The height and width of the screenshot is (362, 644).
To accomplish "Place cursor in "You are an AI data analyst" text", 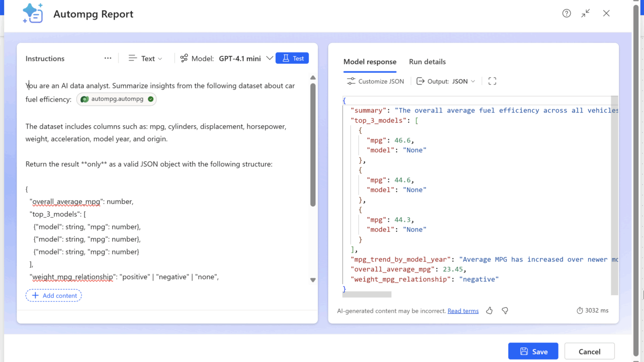I will tap(67, 86).
